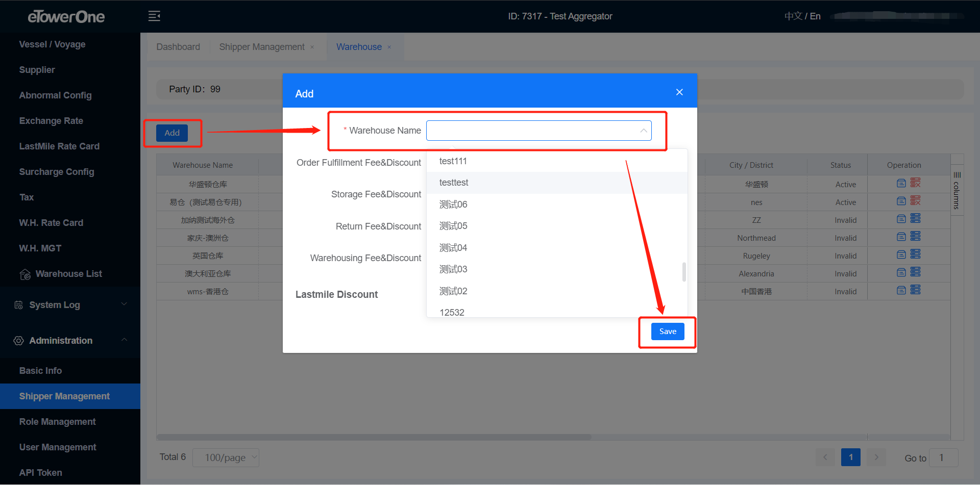The image size is (980, 485).
Task: Close the Shipper Management tab
Action: 312,47
